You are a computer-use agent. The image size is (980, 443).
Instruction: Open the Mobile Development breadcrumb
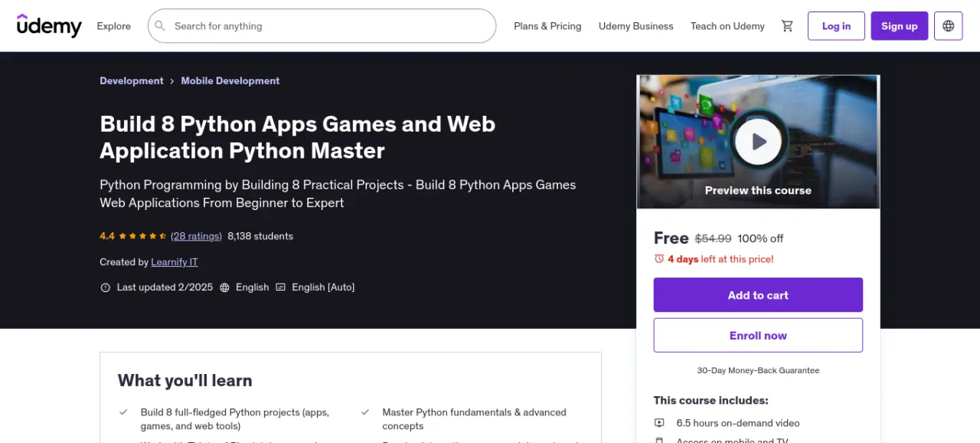(230, 80)
